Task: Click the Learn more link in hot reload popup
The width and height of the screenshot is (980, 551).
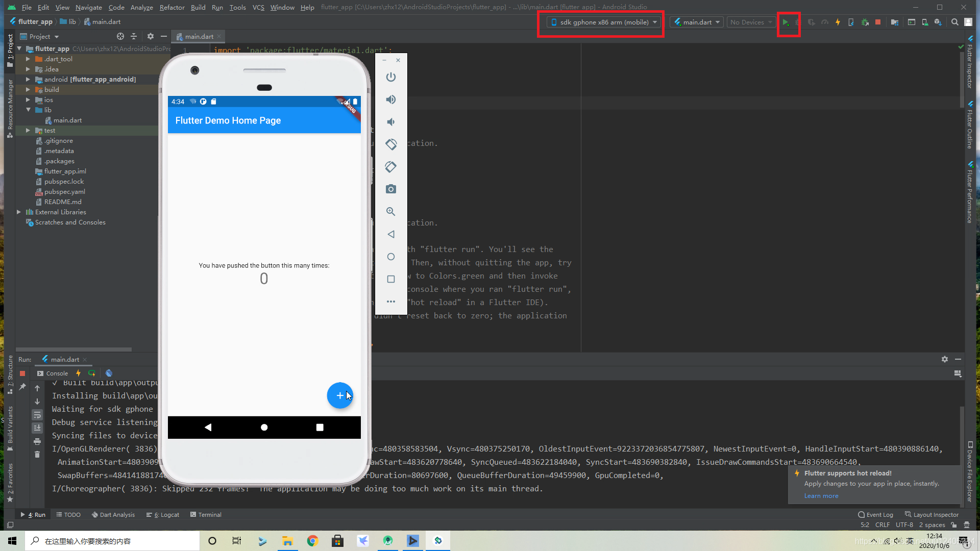Action: click(x=821, y=496)
